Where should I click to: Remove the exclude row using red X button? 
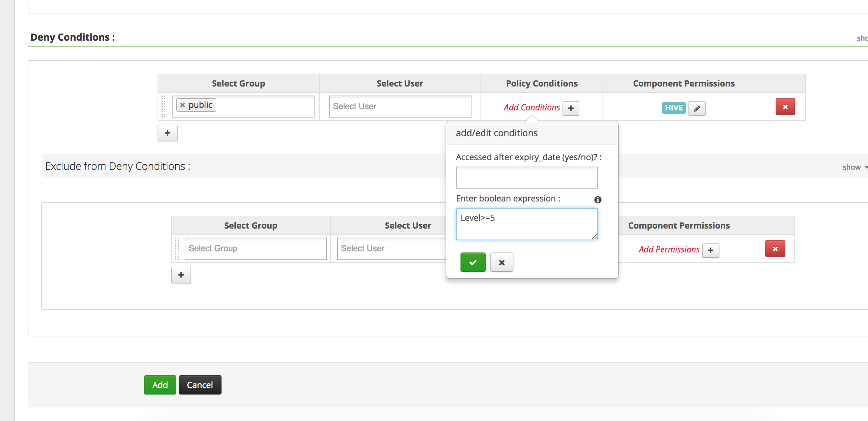point(775,249)
